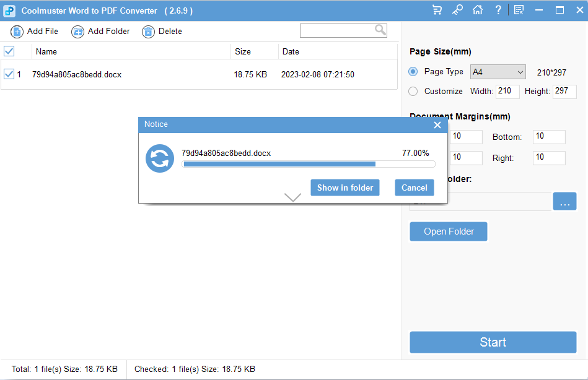Screen dimensions: 588x380
Task: Click the refresh icon in Notice dialog
Action: point(160,158)
